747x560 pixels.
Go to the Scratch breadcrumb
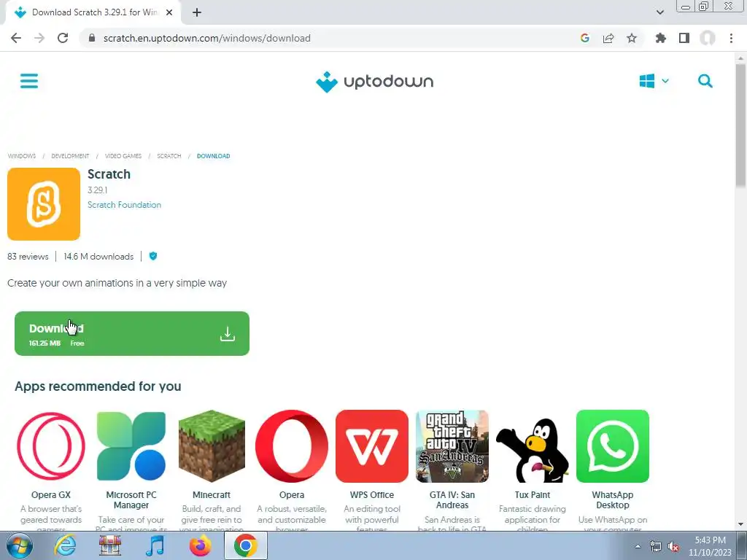pyautogui.click(x=169, y=156)
